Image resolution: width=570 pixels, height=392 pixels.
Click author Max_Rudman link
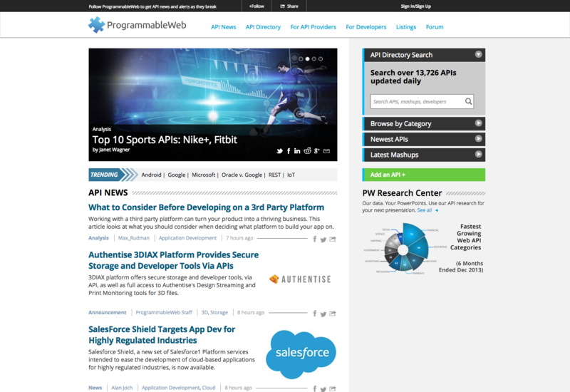coord(134,238)
